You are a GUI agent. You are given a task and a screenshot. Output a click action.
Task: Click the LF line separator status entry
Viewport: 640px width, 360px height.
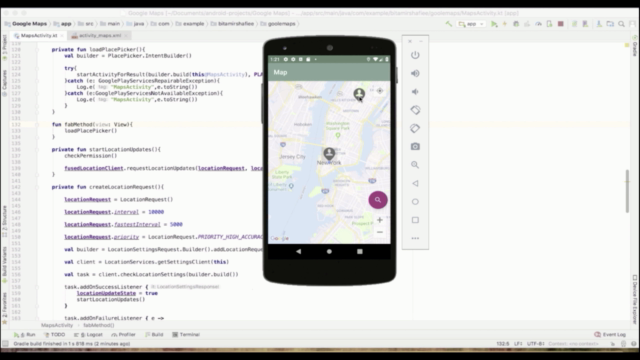(x=518, y=344)
